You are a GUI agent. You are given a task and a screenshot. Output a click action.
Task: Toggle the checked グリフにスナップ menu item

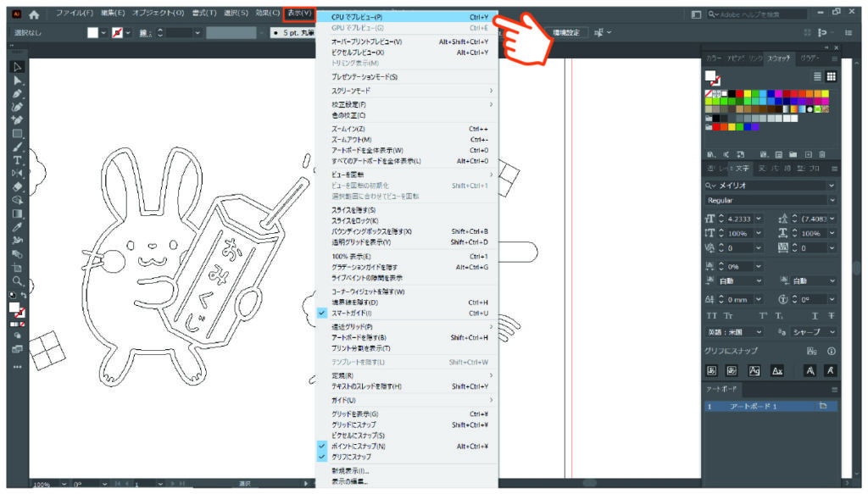(407, 457)
